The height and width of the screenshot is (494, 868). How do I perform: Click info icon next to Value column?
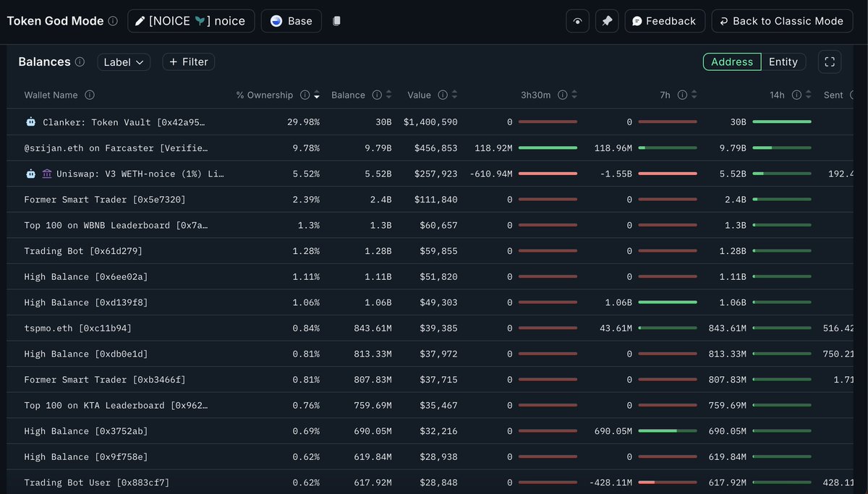pos(443,95)
